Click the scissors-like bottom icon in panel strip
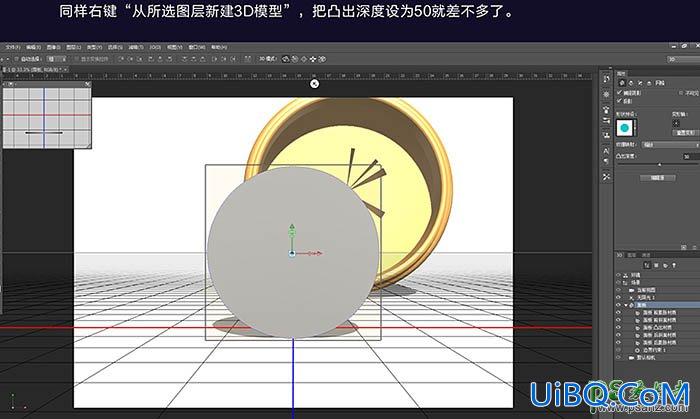Image resolution: width=700 pixels, height=419 pixels. [x=606, y=177]
